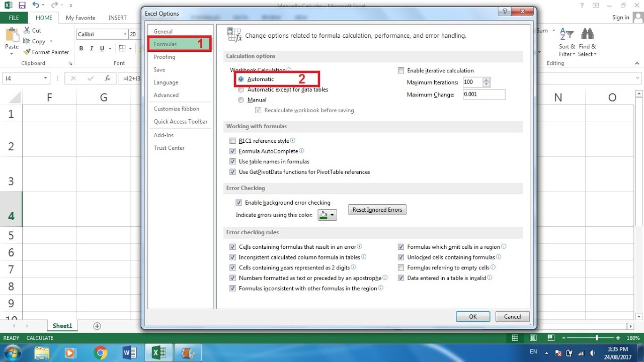
Task: Click the Maximum Iterations spinner control
Action: coord(487,82)
